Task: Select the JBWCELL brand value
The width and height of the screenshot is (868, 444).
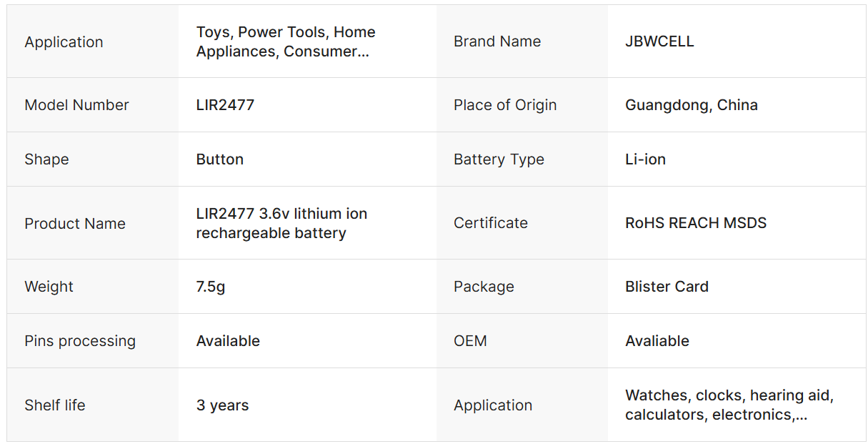Action: pos(659,41)
